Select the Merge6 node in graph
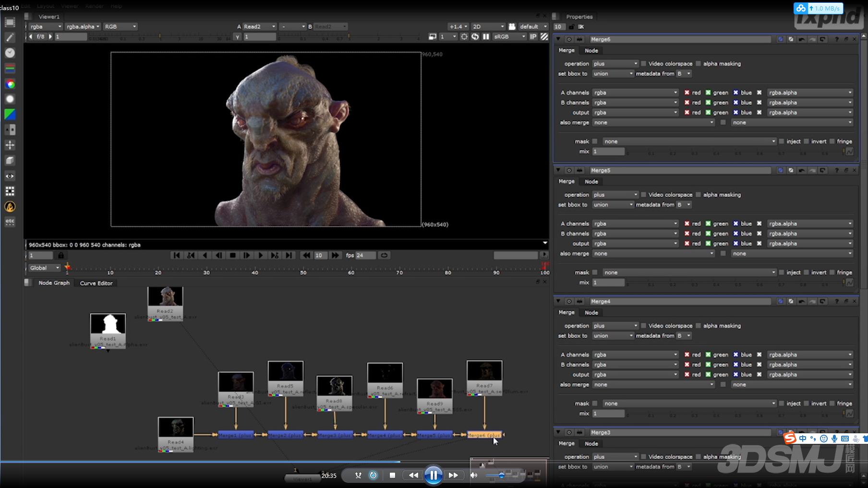The height and width of the screenshot is (488, 868). point(484,435)
